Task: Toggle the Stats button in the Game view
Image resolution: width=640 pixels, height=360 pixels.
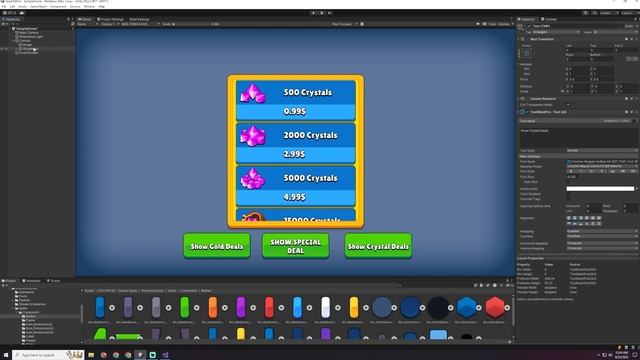Action: pos(493,24)
